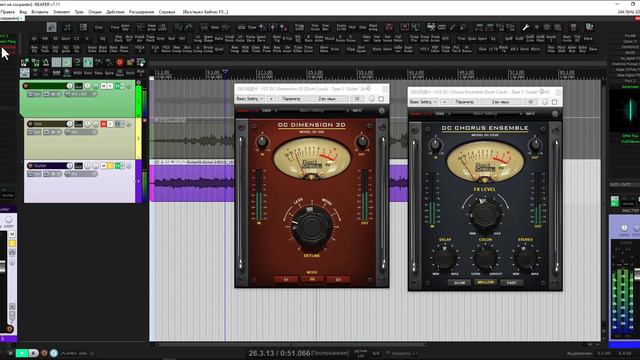Click the Delay knob in DC Chorus Ensemble

coord(444,258)
